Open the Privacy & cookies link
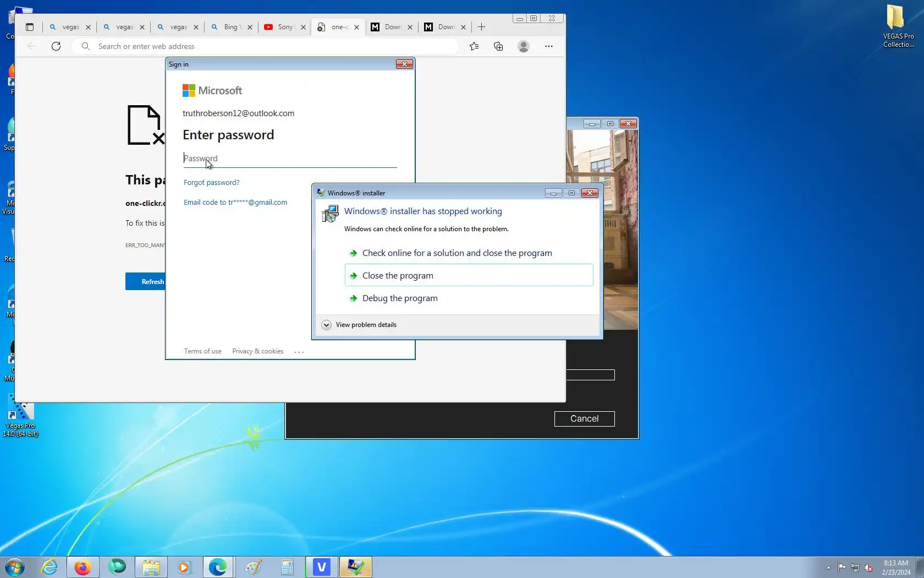The height and width of the screenshot is (578, 924). click(x=257, y=351)
